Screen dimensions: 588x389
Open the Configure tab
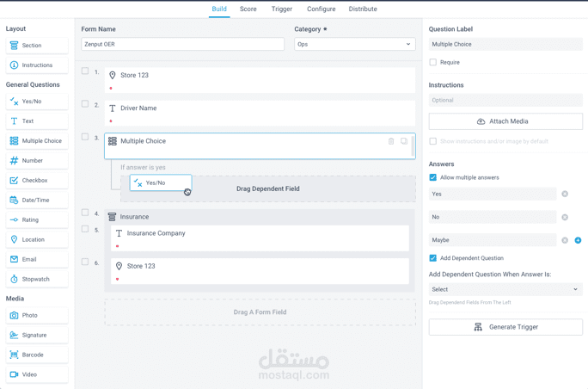tap(321, 9)
